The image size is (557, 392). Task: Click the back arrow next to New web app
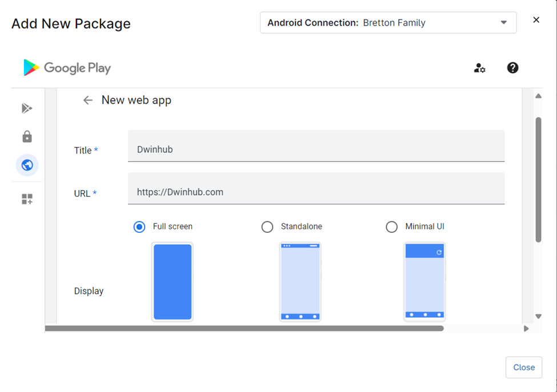(x=87, y=100)
